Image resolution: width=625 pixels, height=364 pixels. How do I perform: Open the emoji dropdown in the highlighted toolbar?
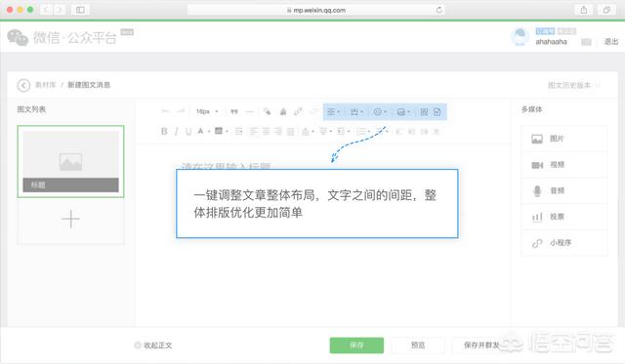point(380,112)
